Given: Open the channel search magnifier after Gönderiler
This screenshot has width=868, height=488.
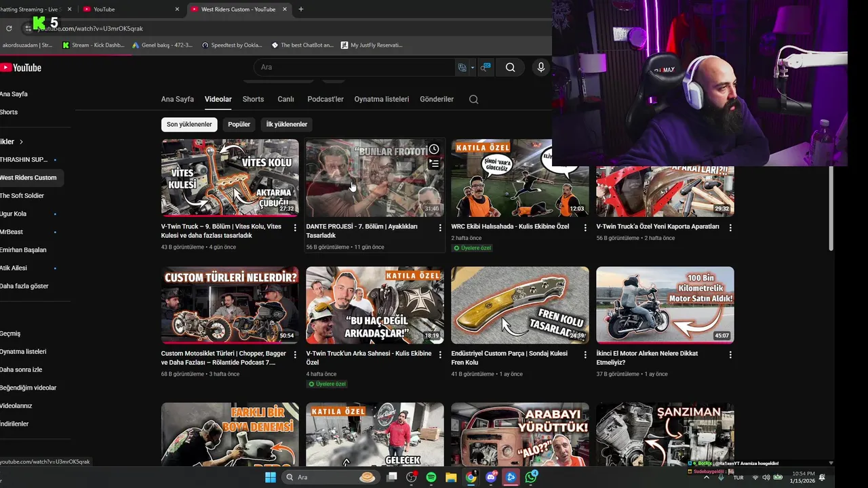Looking at the screenshot, I should tap(473, 99).
